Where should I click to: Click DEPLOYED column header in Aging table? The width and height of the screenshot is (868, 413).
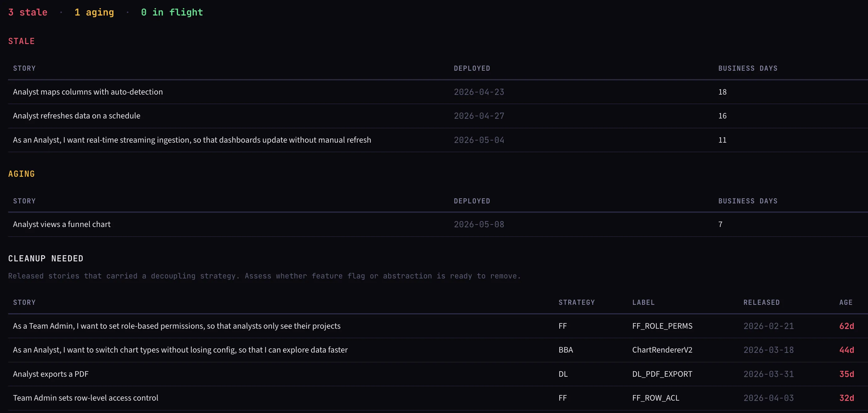click(472, 201)
